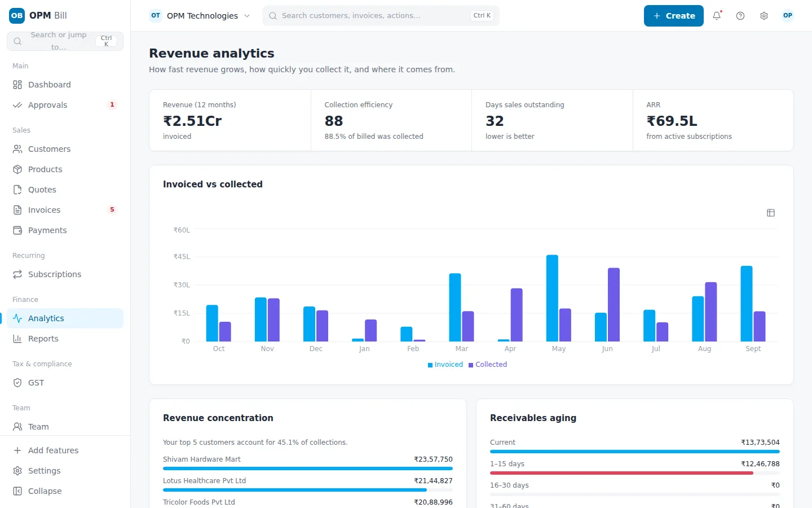Click the Lotus Healthcare Pvt Ltd progress bar
This screenshot has width=812, height=508.
point(308,490)
